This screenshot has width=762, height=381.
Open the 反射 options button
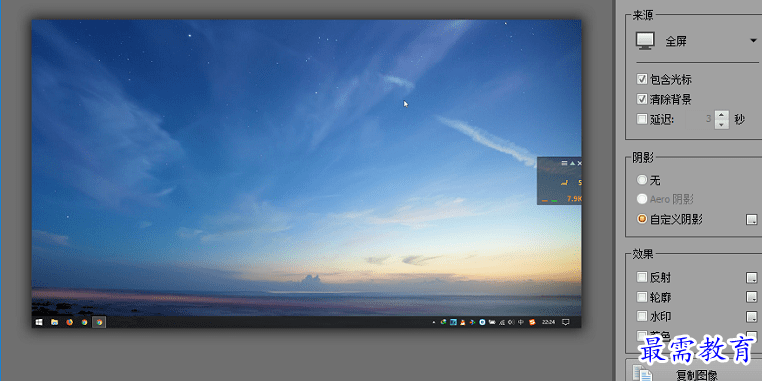coord(751,278)
